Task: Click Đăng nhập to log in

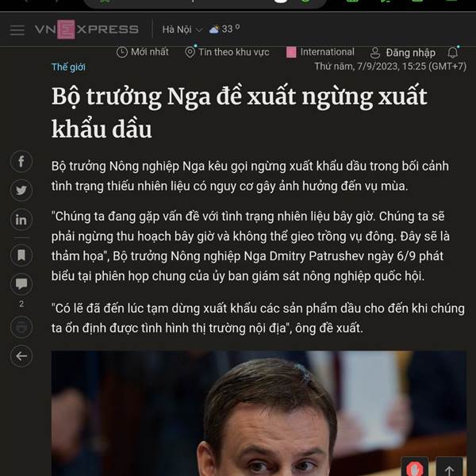Action: click(x=403, y=53)
